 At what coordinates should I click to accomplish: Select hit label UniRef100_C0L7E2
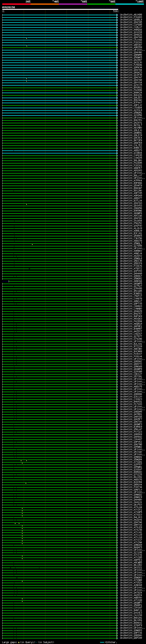131,145
